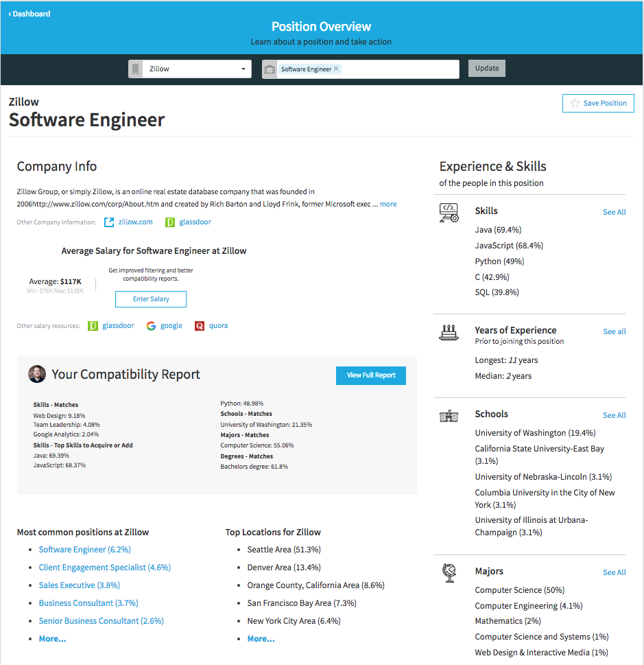Click JavaScript (68.4%) skill entry
The height and width of the screenshot is (665, 644).
tap(509, 246)
